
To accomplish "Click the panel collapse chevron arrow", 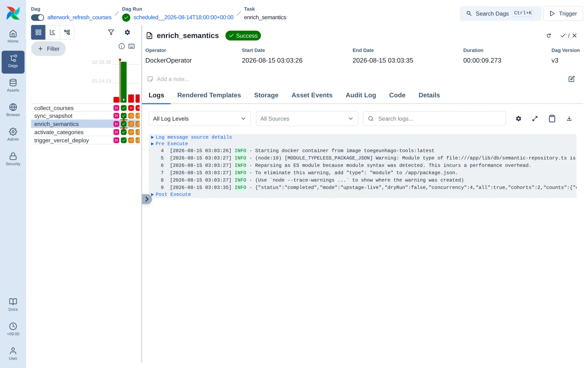I will 147,199.
